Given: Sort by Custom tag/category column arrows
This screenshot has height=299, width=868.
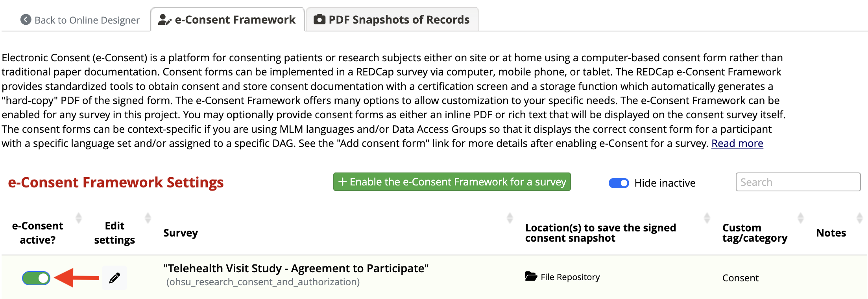Looking at the screenshot, I should (801, 218).
